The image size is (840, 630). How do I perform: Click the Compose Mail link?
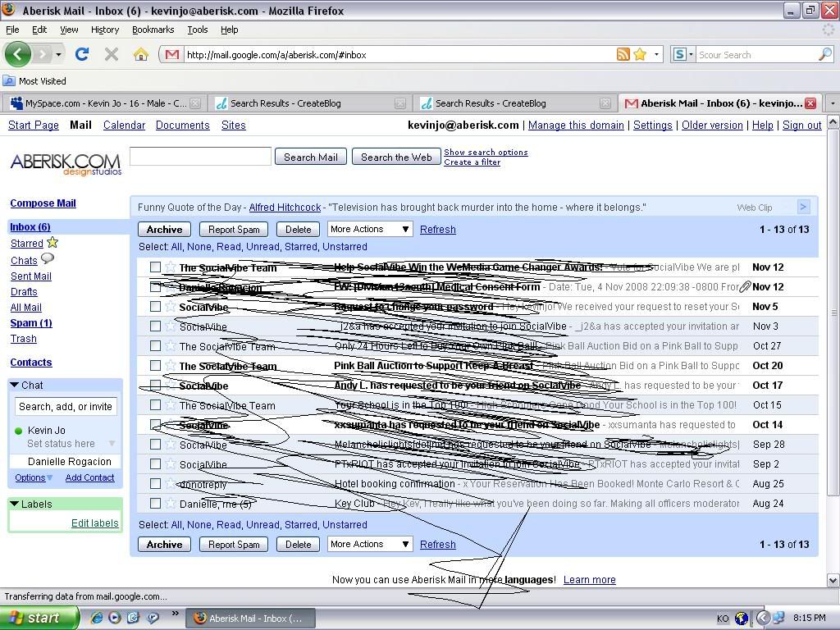click(43, 203)
